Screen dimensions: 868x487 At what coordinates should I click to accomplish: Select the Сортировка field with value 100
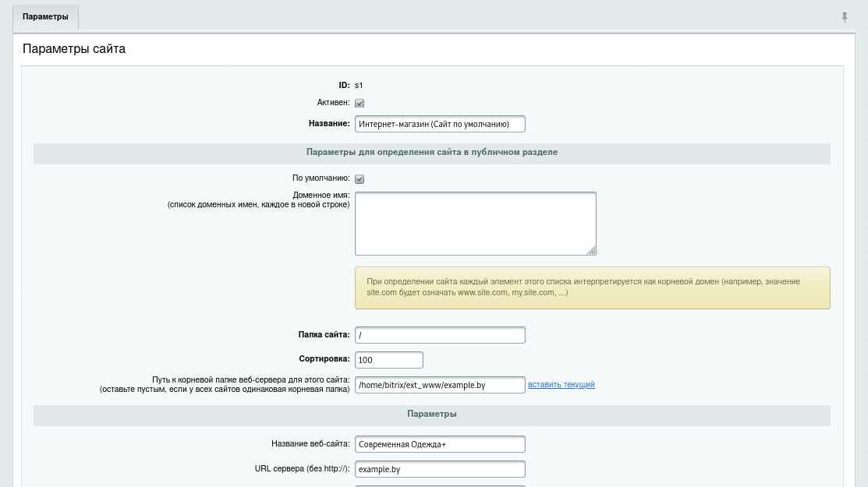coord(388,360)
